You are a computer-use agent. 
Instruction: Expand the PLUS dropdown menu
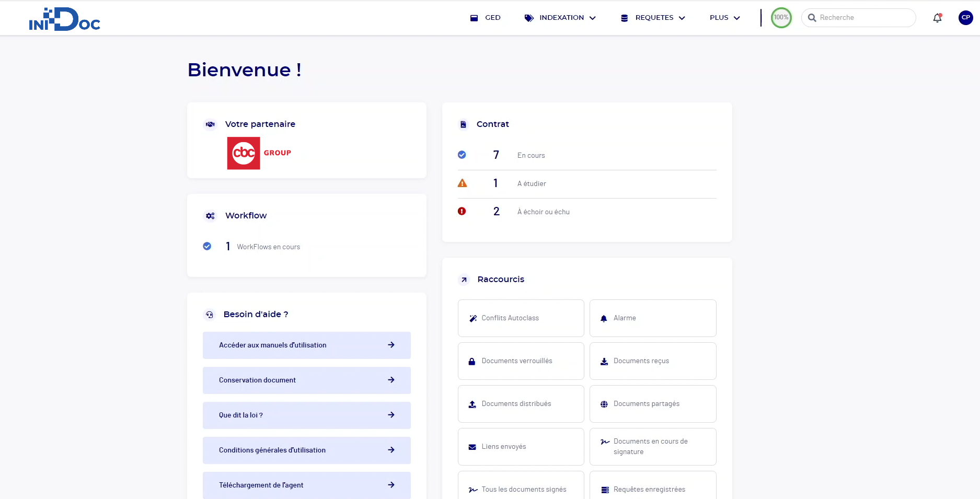724,18
